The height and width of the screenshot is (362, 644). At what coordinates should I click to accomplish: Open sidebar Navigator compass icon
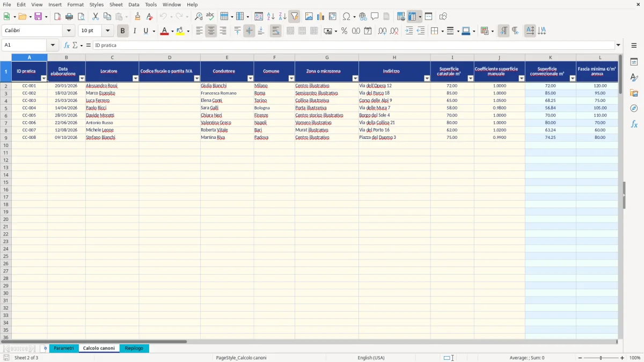634,108
